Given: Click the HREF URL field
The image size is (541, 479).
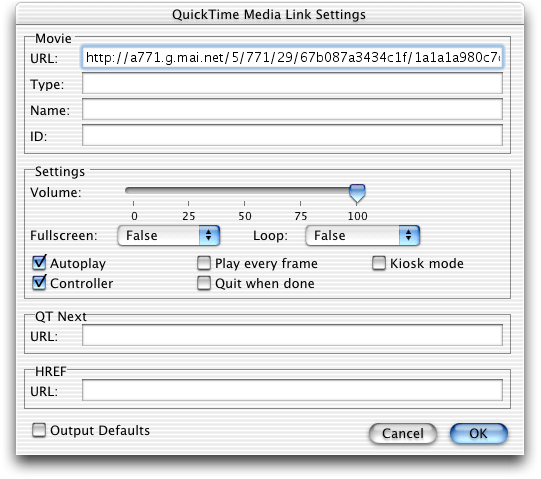Looking at the screenshot, I should click(292, 390).
